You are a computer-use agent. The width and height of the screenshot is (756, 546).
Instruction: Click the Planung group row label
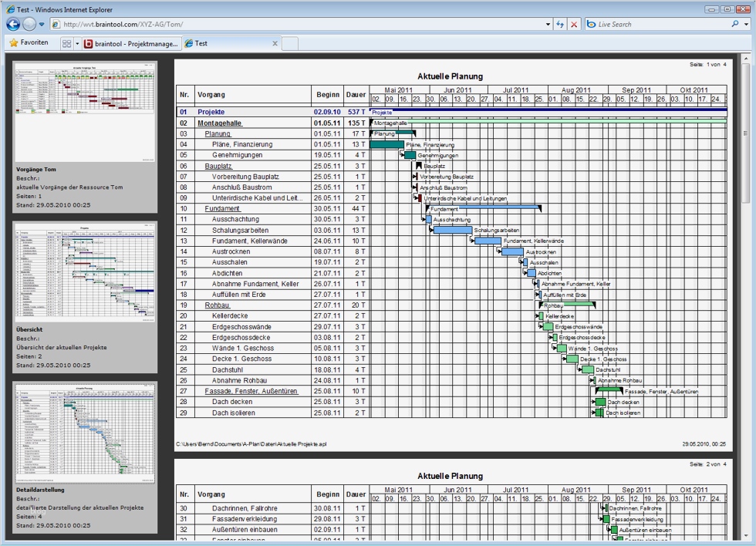218,133
